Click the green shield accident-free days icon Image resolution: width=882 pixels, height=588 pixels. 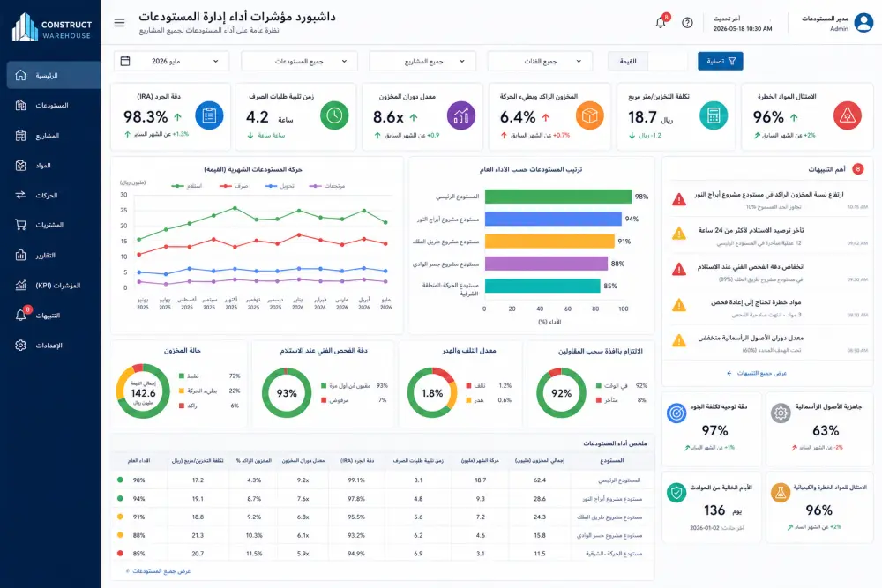(x=676, y=493)
